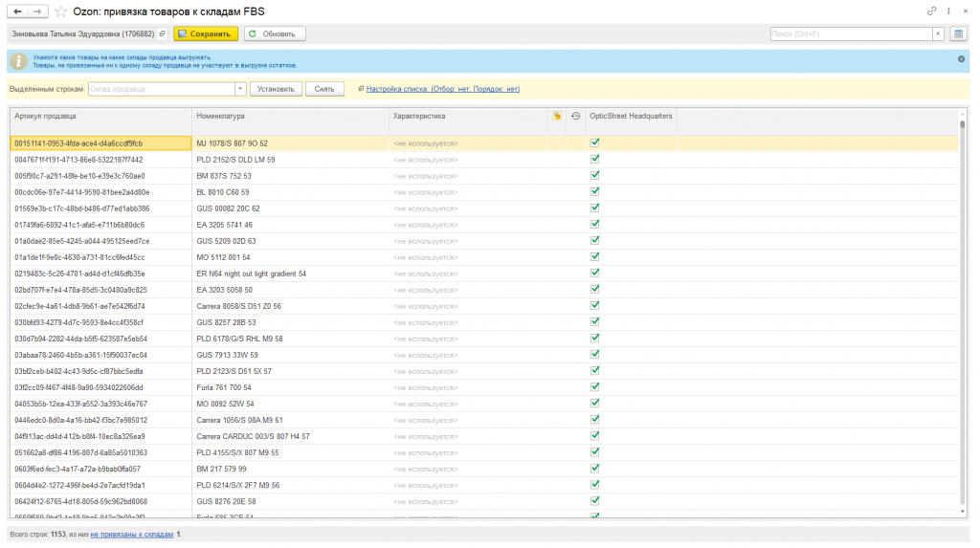The height and width of the screenshot is (548, 980).
Task: Click the Артикул продавца column header
Action: [x=45, y=116]
